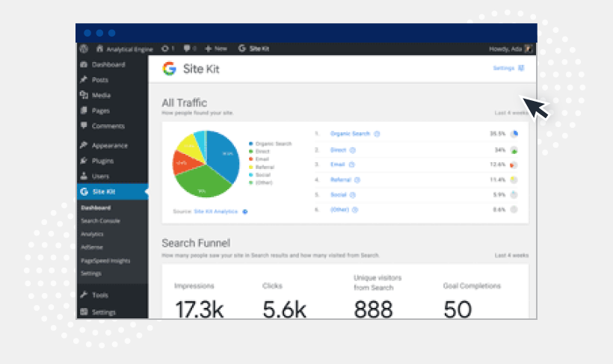Viewport: 613px width, 364px height.
Task: Click the info icon beside Social
Action: 353,195
